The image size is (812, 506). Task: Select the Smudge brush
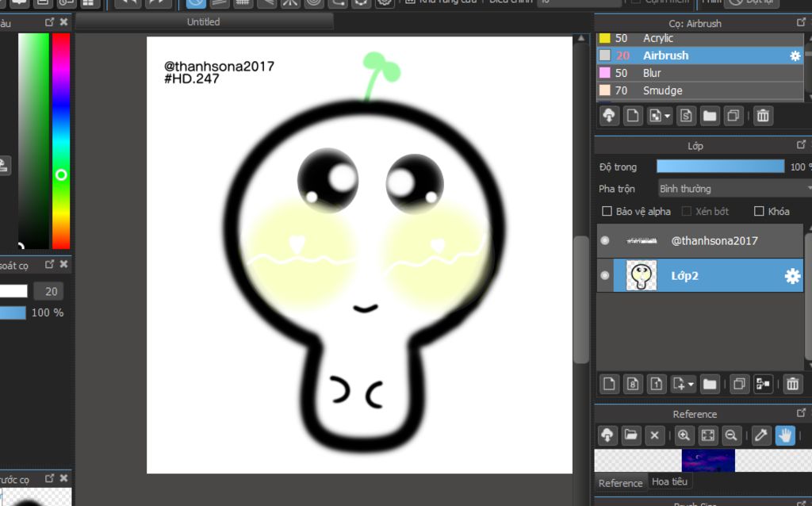[700, 90]
